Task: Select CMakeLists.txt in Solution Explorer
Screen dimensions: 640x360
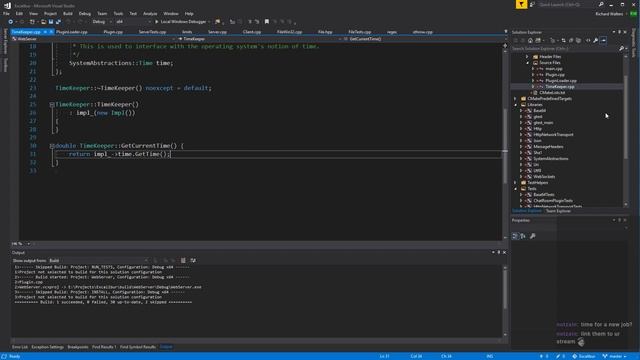Action: click(x=552, y=93)
